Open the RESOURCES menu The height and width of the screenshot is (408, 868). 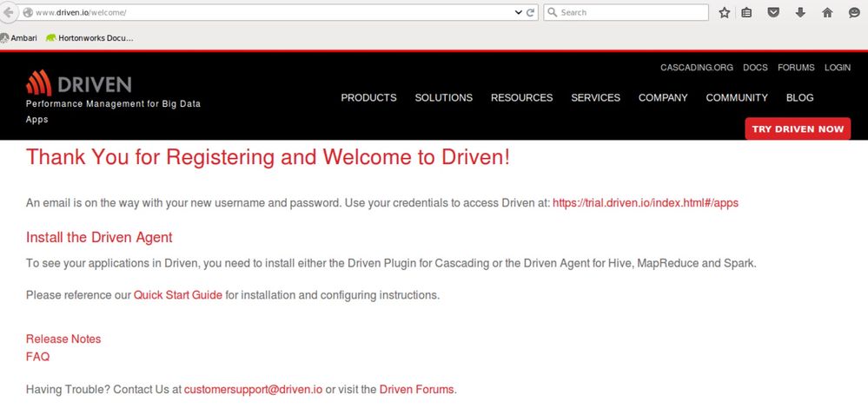point(521,98)
